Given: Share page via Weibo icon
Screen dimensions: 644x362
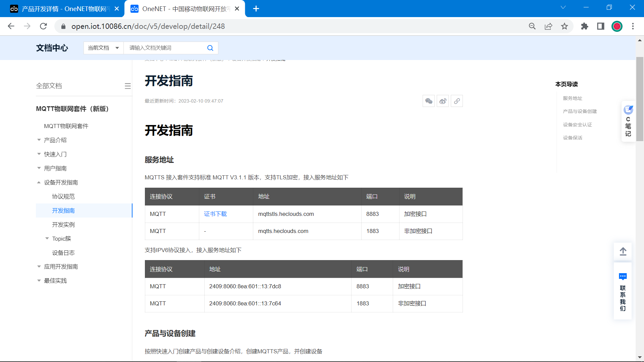Looking at the screenshot, I should [x=443, y=101].
